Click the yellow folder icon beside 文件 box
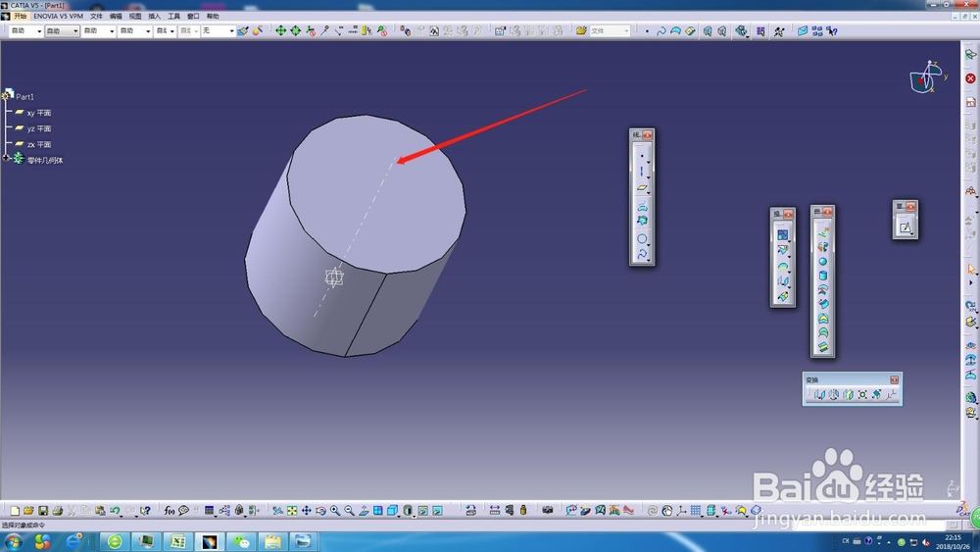This screenshot has width=980, height=552. 581,30
